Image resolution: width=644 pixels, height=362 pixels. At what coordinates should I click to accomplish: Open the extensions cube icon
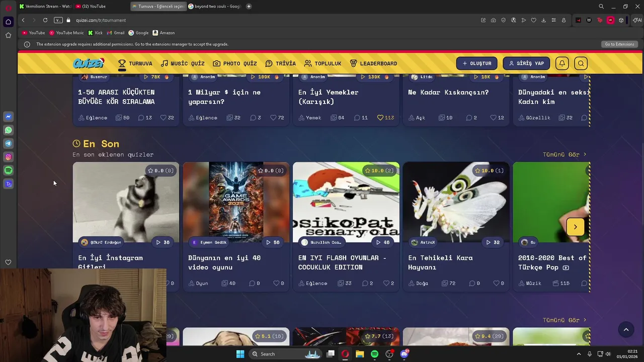[621, 20]
